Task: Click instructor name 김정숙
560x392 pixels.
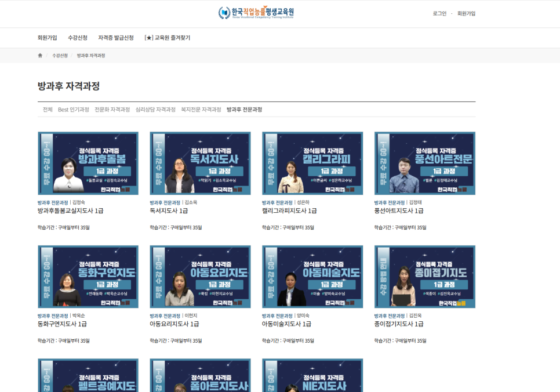Action: [x=79, y=202]
